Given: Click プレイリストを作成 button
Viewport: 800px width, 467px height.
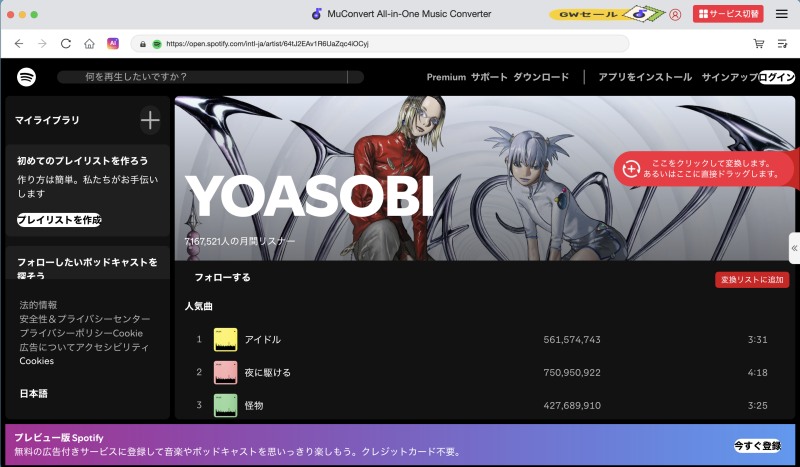Looking at the screenshot, I should tap(59, 220).
